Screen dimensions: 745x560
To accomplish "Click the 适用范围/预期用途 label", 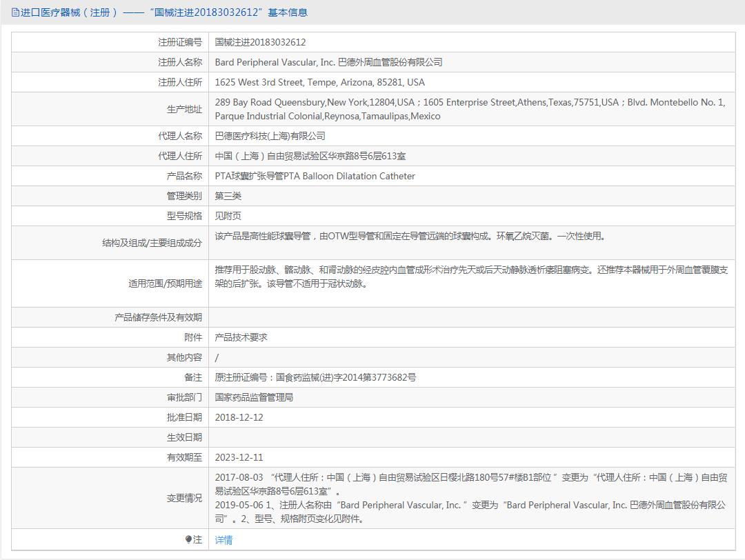I will (165, 283).
